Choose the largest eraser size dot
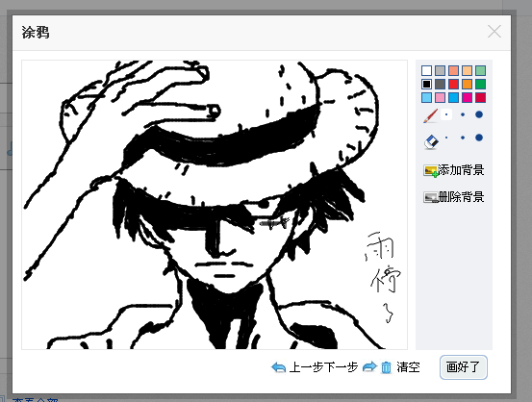The image size is (532, 402). click(x=479, y=138)
